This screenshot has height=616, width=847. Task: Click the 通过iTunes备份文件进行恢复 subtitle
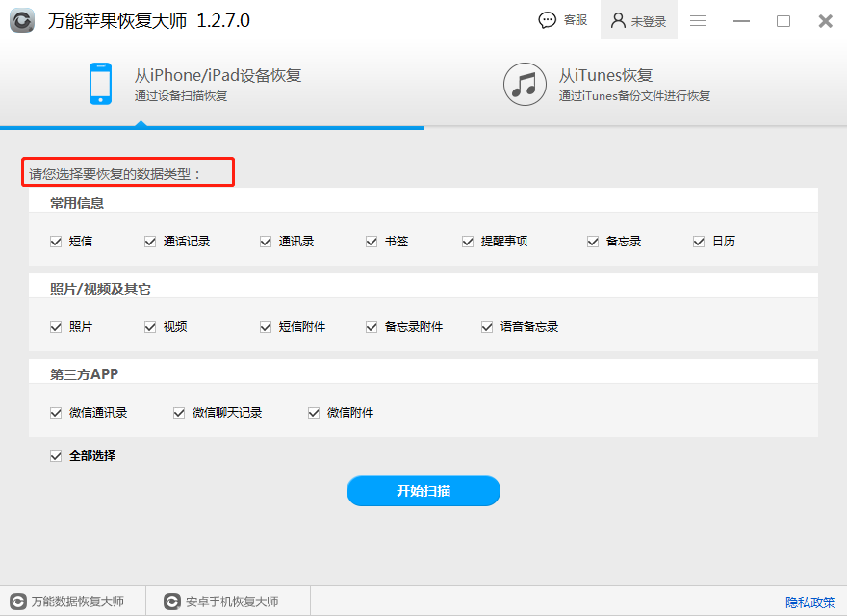coord(634,95)
